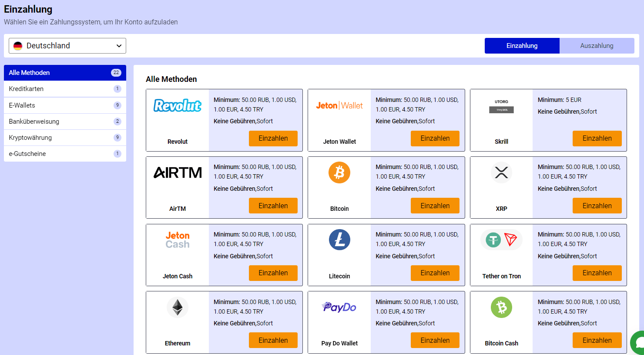Click Einzahlen for Revolut
Screen dimensions: 644x355
[273, 139]
